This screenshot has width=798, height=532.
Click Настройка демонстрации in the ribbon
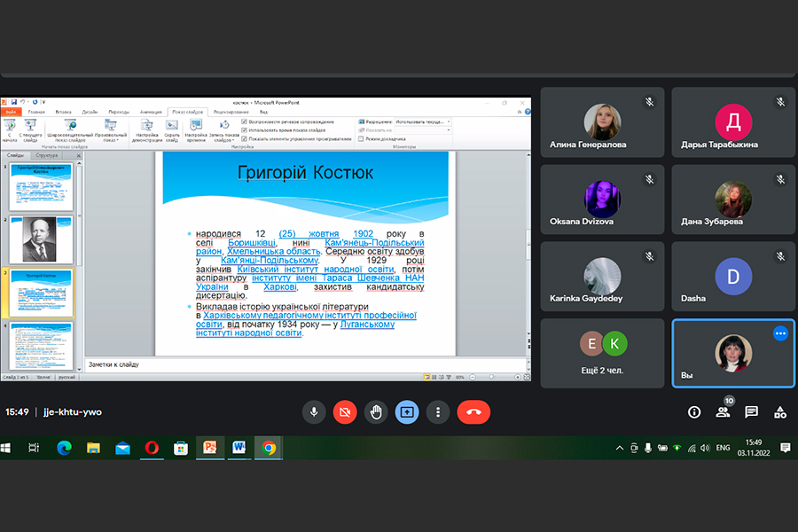tap(147, 131)
